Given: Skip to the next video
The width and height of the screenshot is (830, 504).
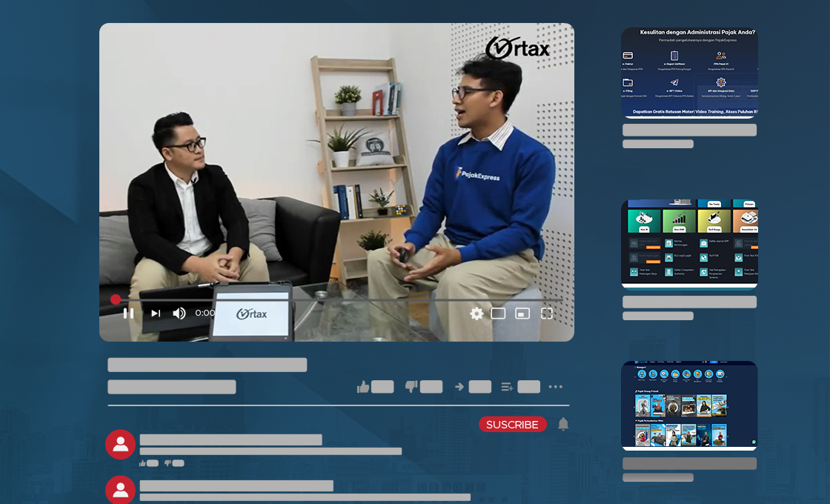Looking at the screenshot, I should (x=154, y=313).
